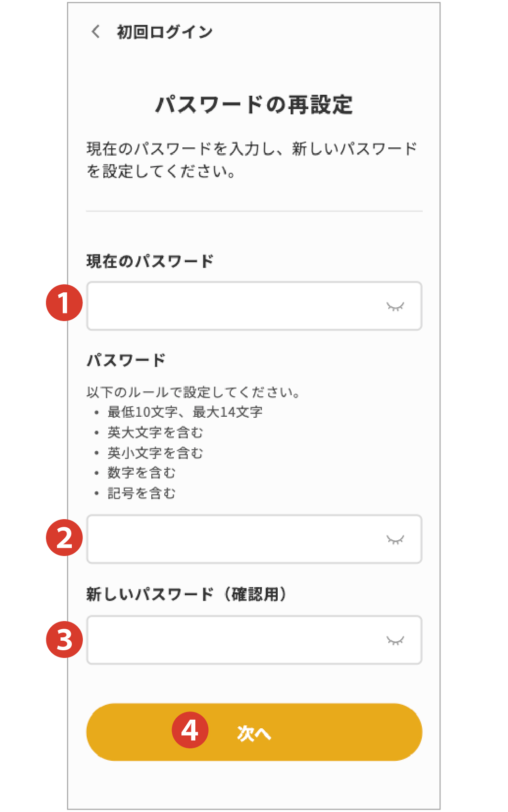Reveal the confirmation password with eye icon
The height and width of the screenshot is (812, 508).
(x=395, y=640)
